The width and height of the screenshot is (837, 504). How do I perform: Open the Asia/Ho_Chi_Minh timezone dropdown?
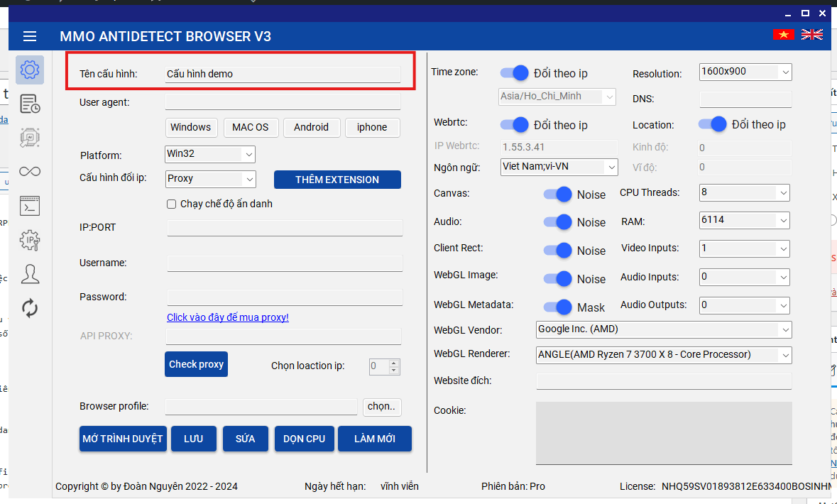click(x=557, y=97)
